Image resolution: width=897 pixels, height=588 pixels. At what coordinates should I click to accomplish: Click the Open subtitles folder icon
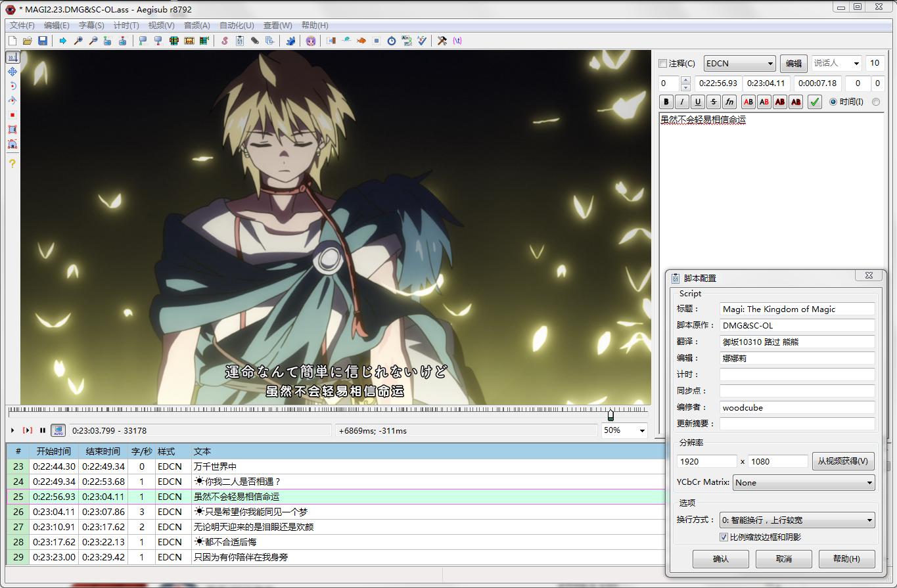click(28, 41)
